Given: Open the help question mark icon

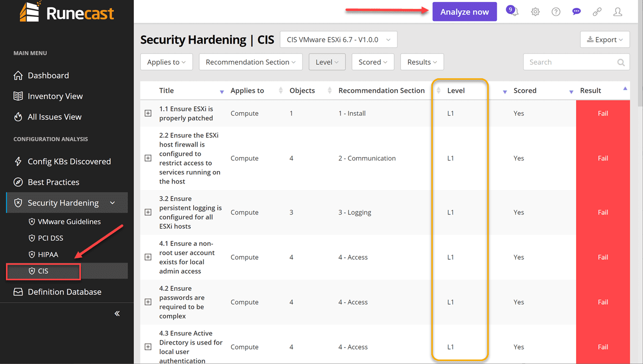Looking at the screenshot, I should (556, 11).
